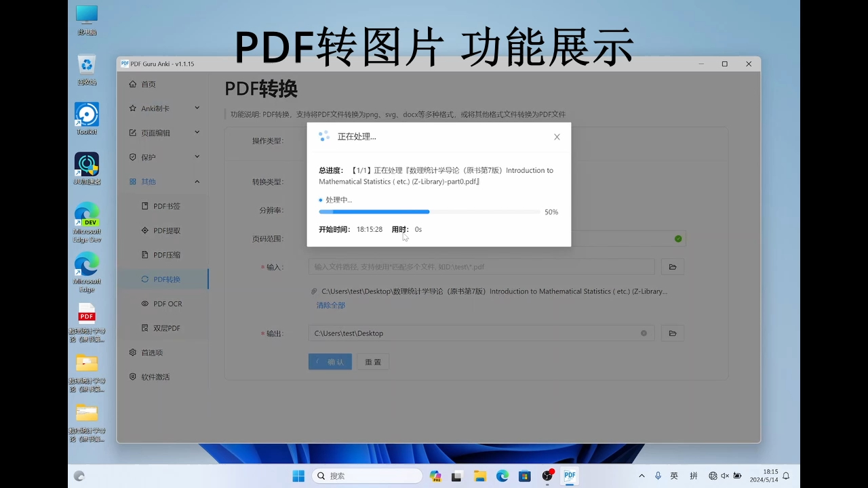868x488 pixels.
Task: Click the green check icon in page range field
Action: (x=678, y=239)
